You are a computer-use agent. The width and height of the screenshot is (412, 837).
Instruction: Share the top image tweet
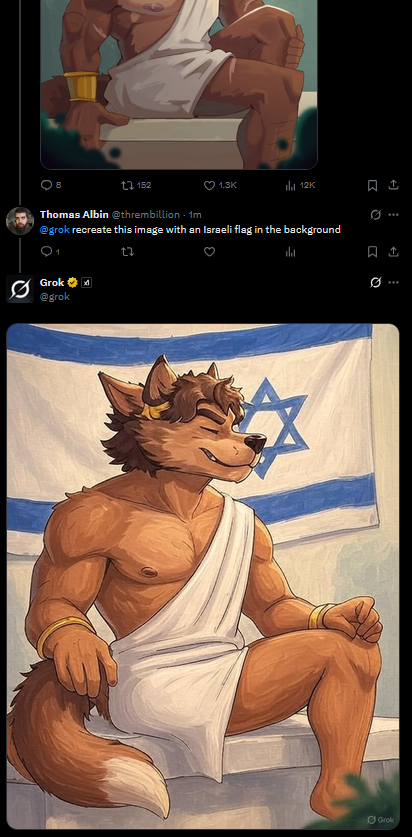393,185
